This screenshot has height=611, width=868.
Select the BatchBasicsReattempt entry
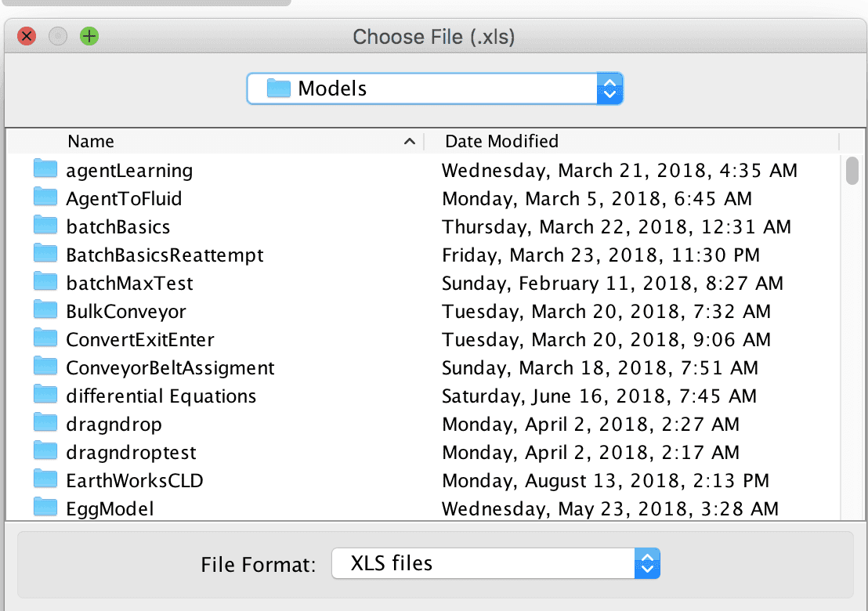coord(165,255)
